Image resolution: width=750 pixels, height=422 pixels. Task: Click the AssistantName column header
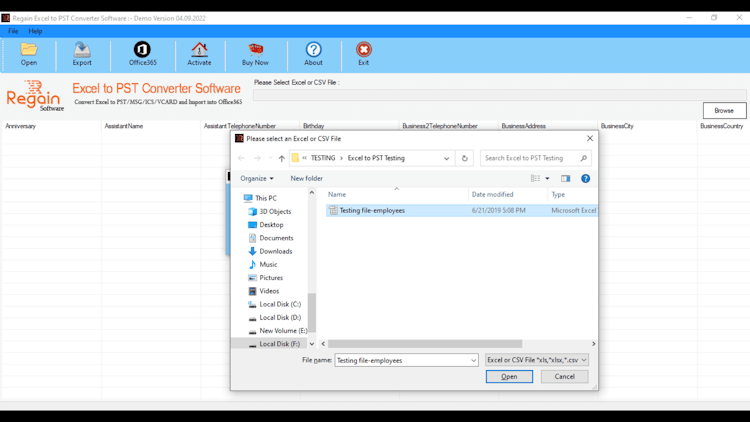coord(124,126)
